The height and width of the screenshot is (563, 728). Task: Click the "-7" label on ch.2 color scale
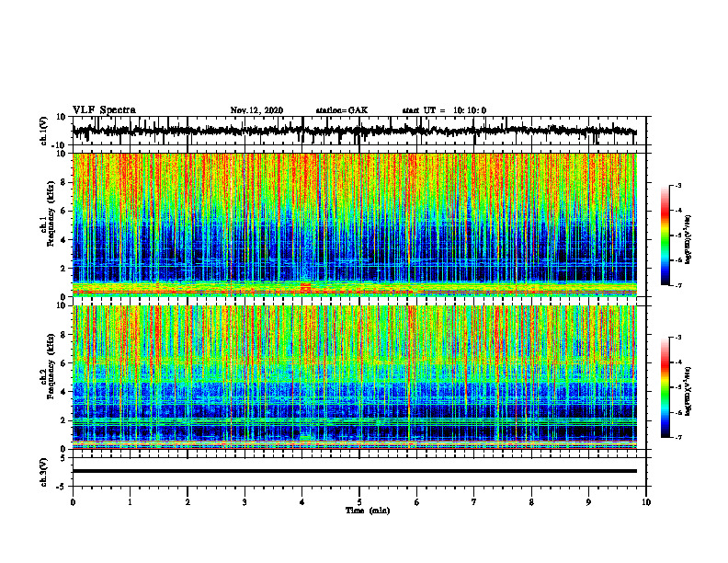coord(677,438)
